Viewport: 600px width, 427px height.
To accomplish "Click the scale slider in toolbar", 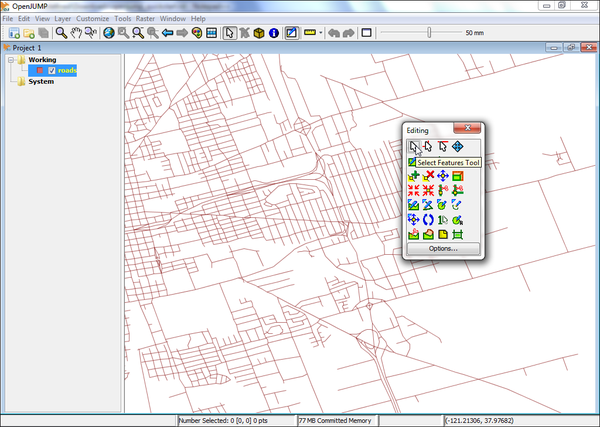I will click(429, 32).
